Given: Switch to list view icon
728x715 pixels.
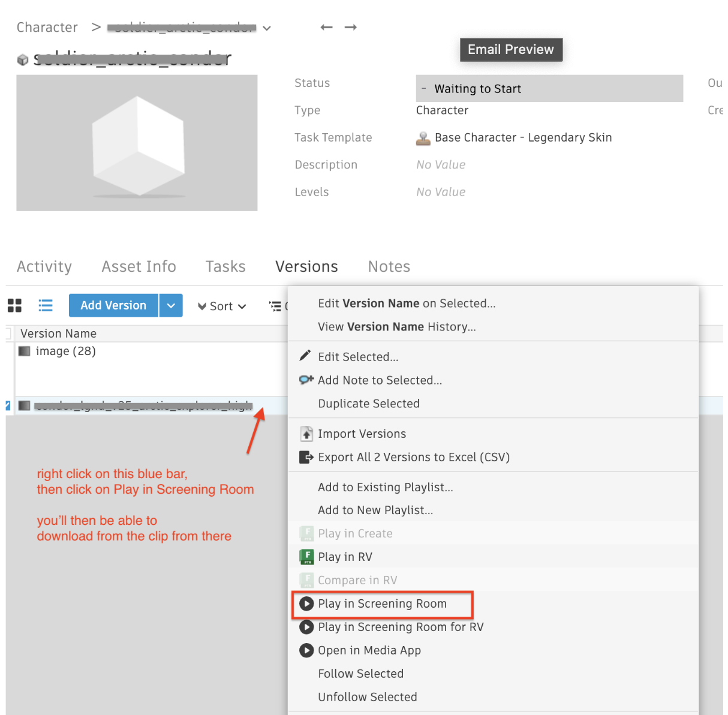Looking at the screenshot, I should [x=46, y=305].
